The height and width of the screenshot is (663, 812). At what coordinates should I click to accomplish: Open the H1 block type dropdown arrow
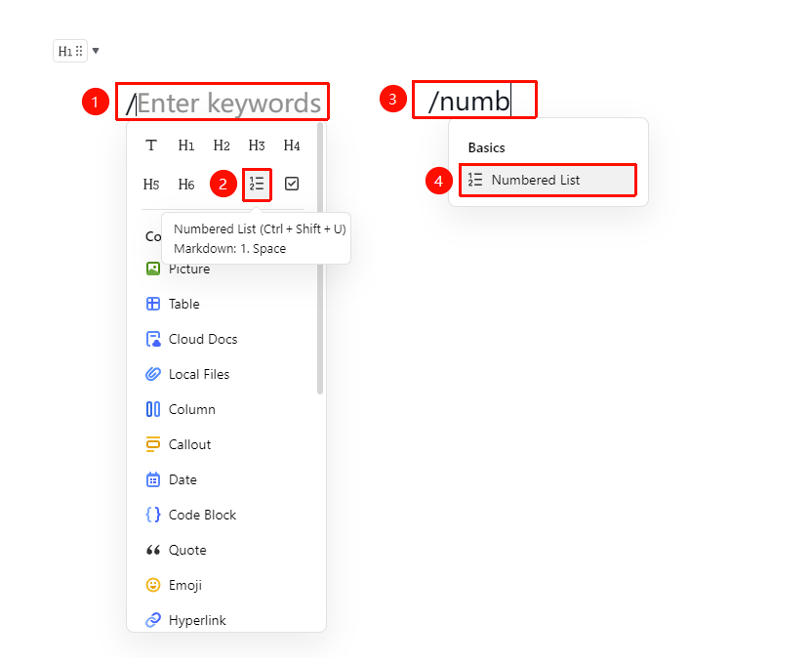pyautogui.click(x=96, y=51)
